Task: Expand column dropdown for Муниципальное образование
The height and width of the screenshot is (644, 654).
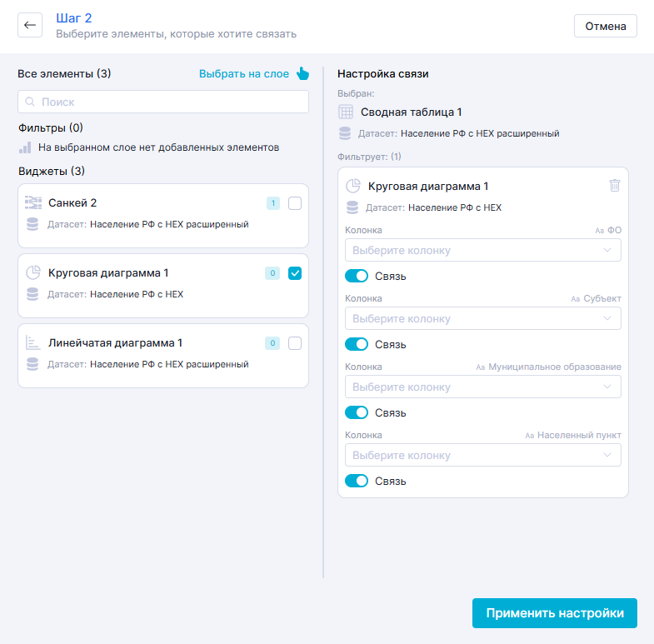Action: point(482,387)
